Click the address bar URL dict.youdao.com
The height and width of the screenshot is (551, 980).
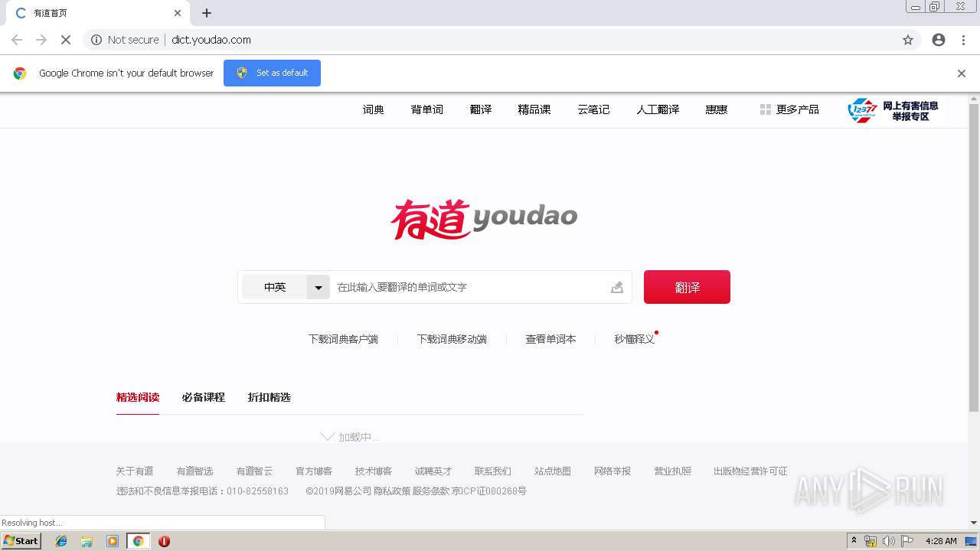pos(211,40)
